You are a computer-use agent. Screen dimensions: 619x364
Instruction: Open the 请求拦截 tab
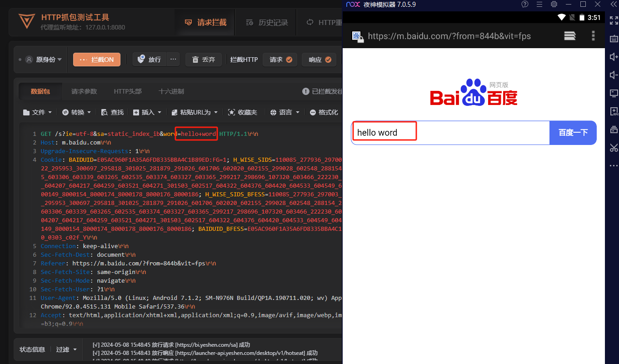[205, 22]
